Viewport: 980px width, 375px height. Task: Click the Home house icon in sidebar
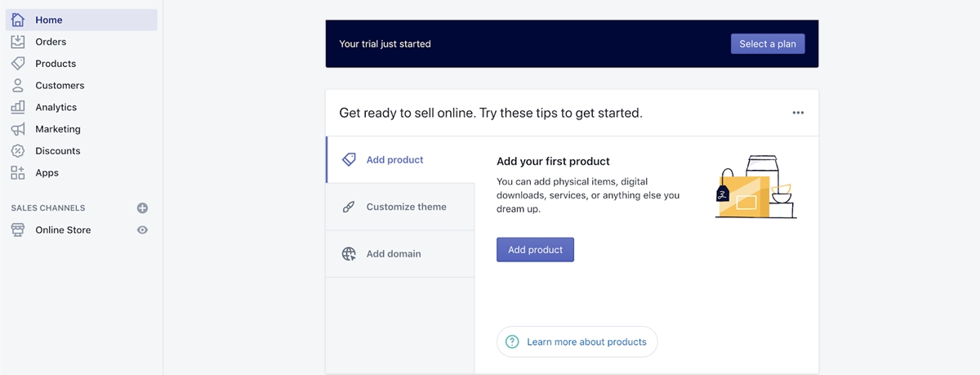(18, 20)
